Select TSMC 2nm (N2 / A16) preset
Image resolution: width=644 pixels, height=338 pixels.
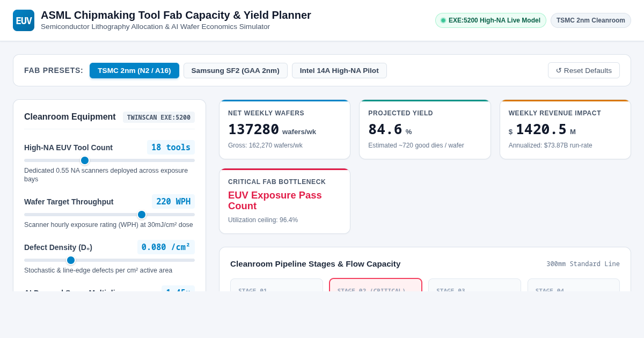pyautogui.click(x=134, y=70)
